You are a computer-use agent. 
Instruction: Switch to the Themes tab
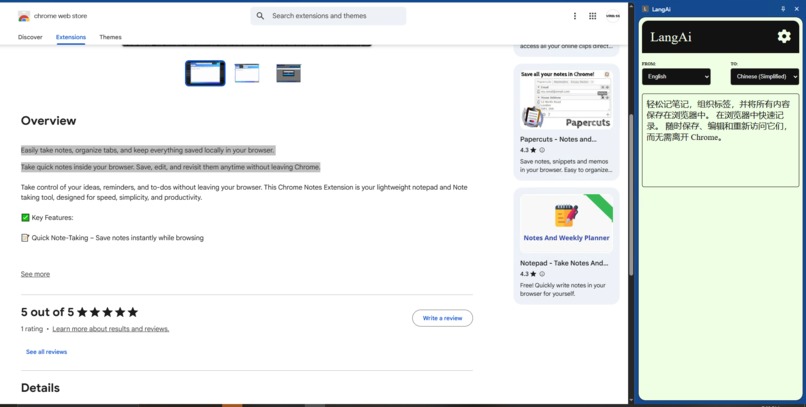[111, 37]
